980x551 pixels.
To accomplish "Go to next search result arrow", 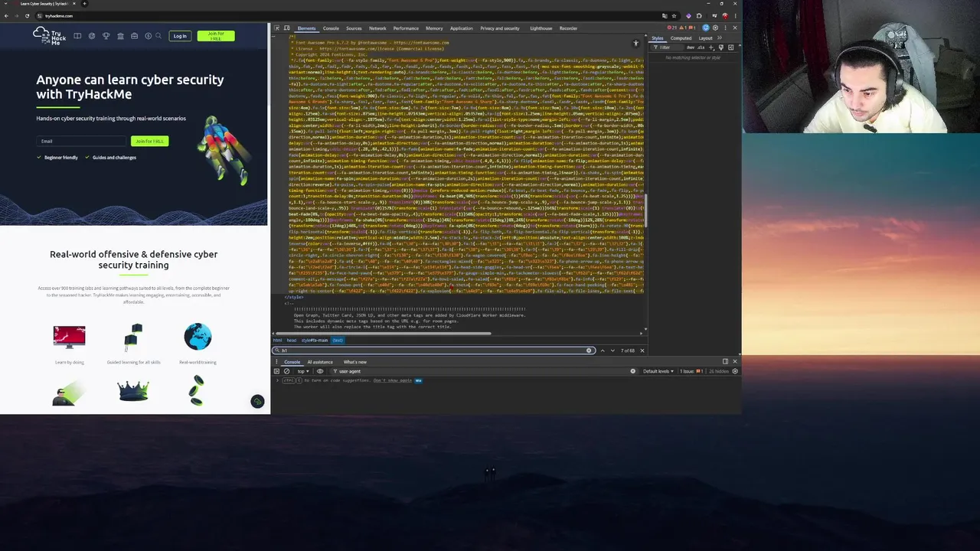I will click(612, 350).
